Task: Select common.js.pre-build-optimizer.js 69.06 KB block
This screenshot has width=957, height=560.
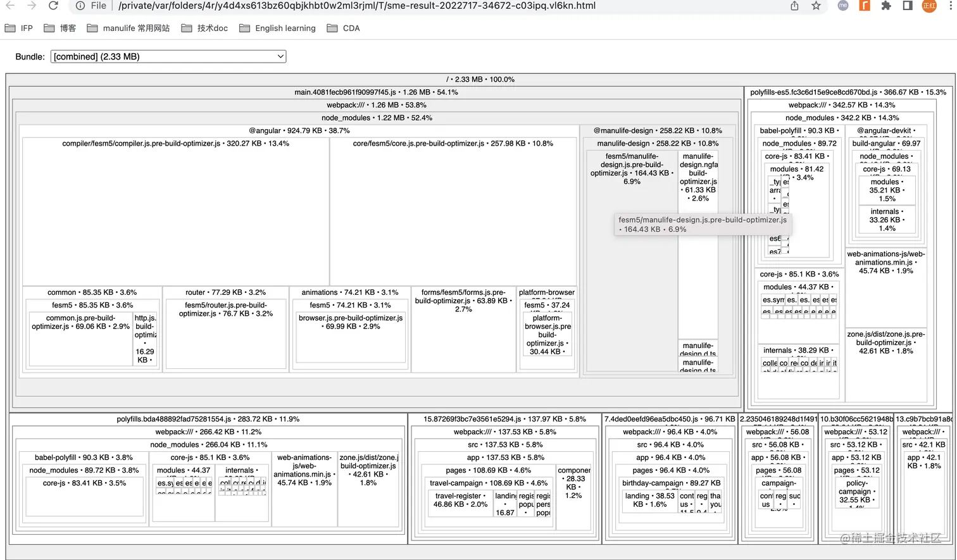Action: (x=80, y=338)
